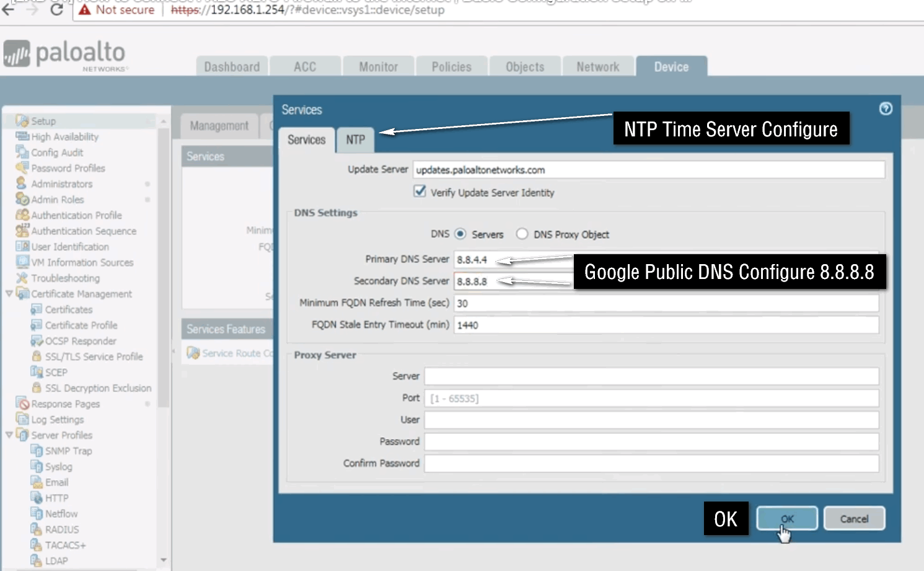The width and height of the screenshot is (924, 571).
Task: Open the Administrators user icon
Action: [22, 184]
